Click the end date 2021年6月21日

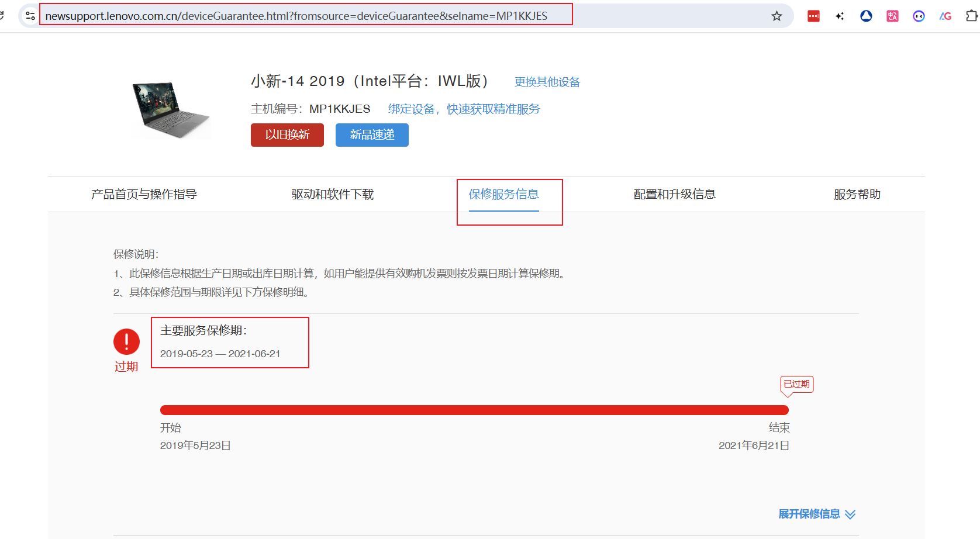(754, 445)
